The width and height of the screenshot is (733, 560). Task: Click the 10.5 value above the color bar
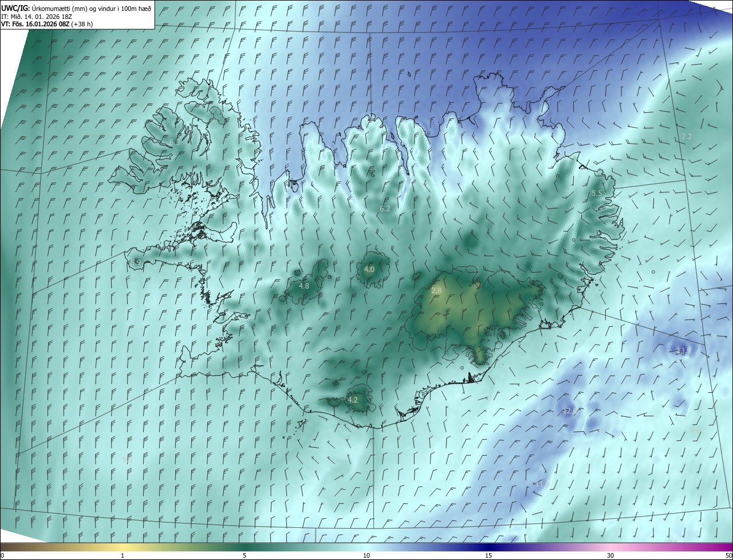pos(671,542)
